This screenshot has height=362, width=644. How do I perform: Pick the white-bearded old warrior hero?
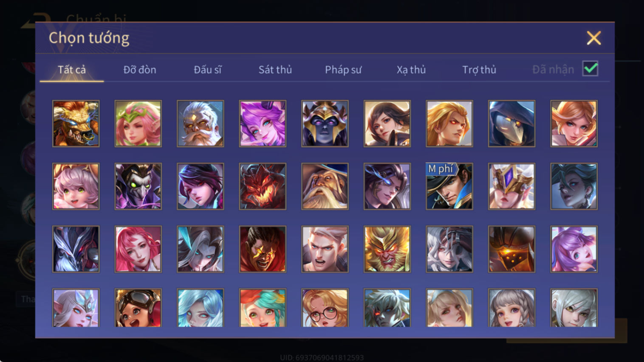tap(200, 123)
